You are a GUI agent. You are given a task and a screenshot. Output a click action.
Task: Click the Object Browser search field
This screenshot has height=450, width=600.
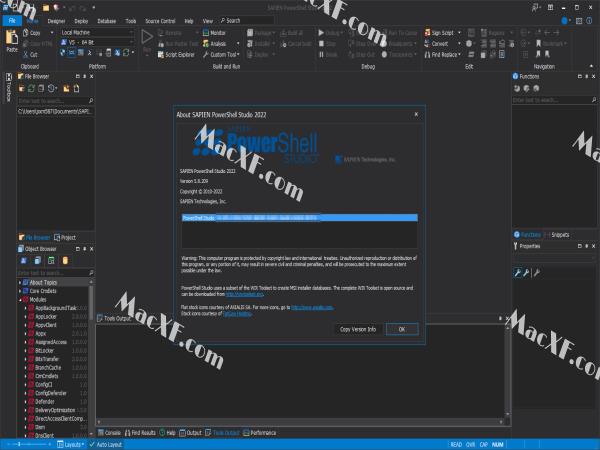[x=55, y=273]
